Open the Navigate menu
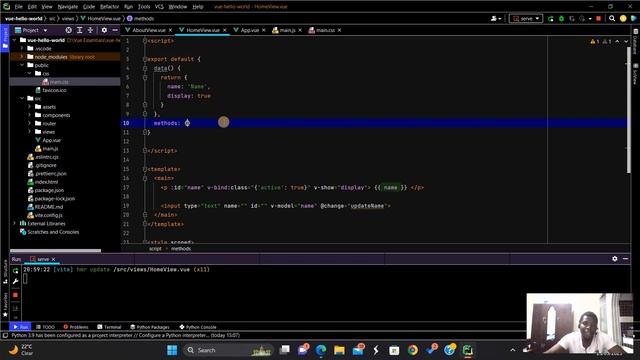The height and width of the screenshot is (360, 640). [68, 7]
